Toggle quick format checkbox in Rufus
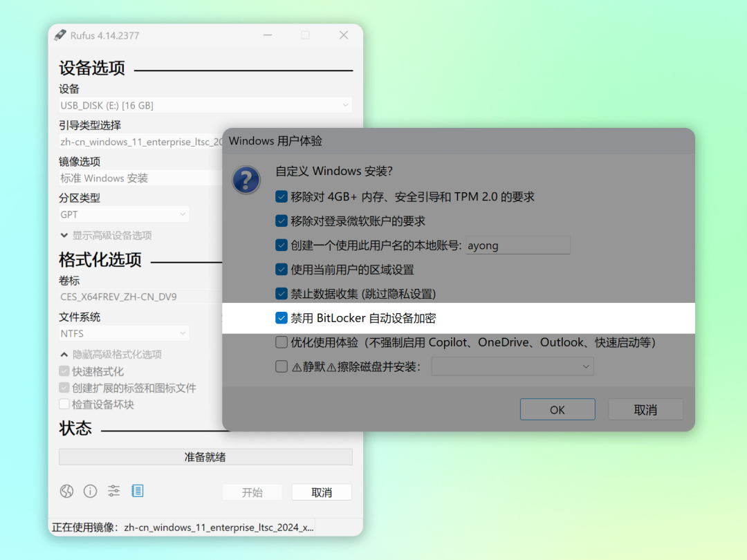This screenshot has height=560, width=747. (64, 371)
